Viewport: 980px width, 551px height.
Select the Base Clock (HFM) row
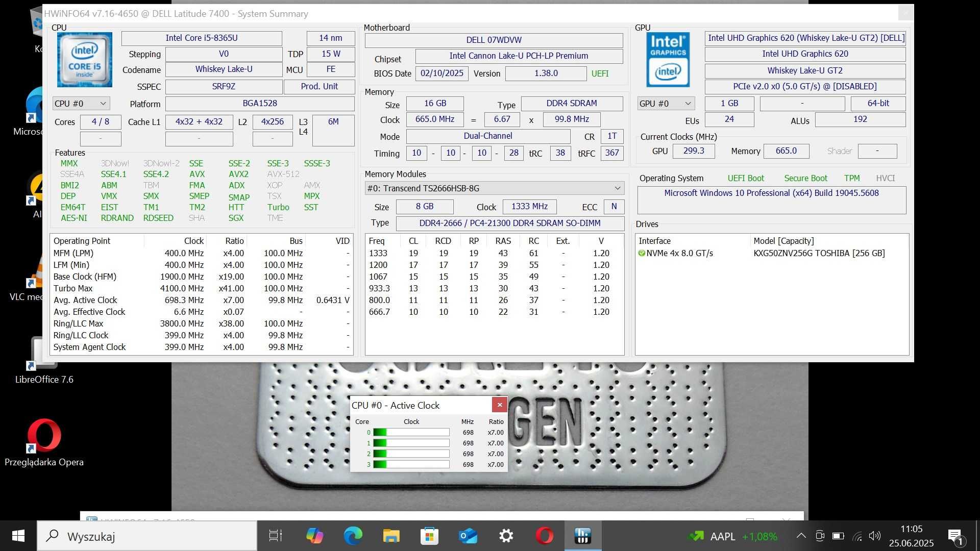201,277
